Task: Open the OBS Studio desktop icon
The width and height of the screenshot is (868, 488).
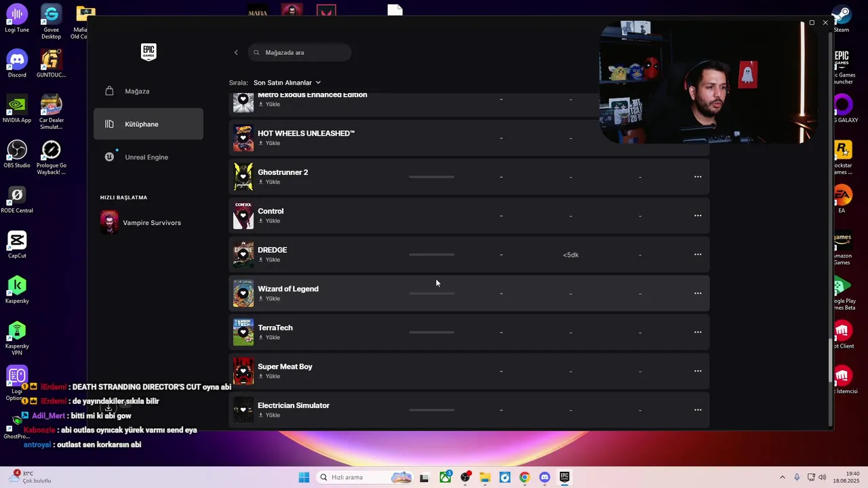Action: [17, 154]
